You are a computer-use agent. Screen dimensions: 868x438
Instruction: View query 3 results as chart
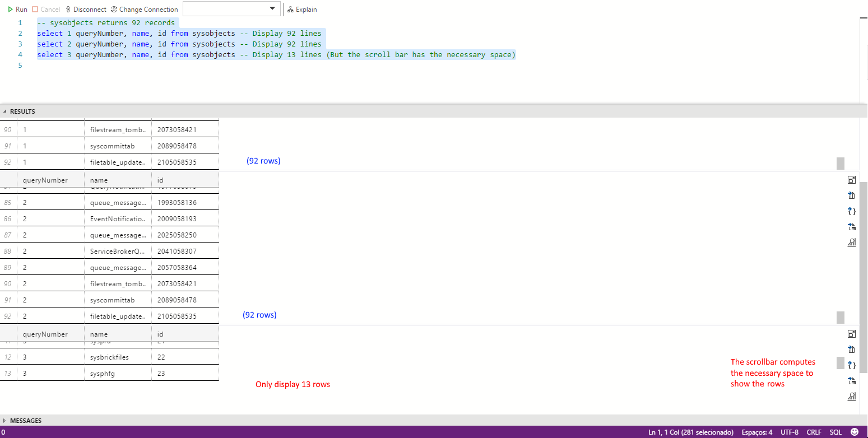click(852, 397)
